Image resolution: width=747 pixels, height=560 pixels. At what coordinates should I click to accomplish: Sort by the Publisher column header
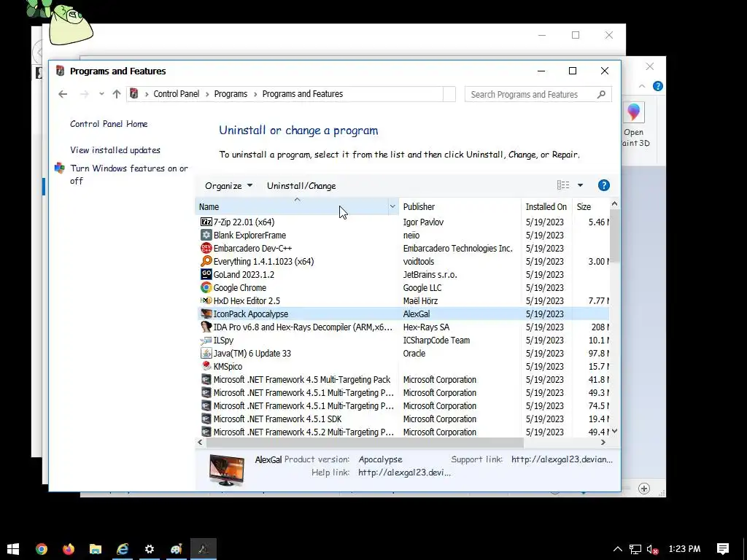[460, 206]
